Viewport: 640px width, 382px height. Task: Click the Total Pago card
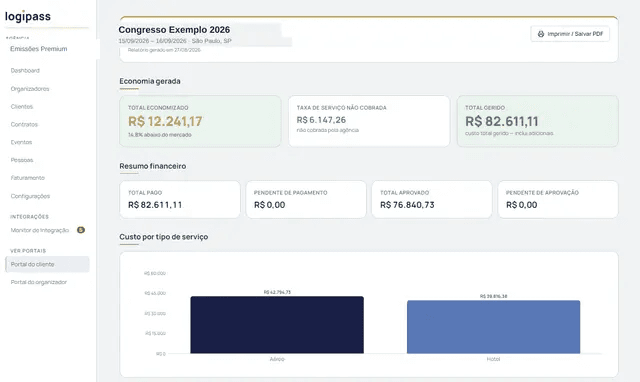click(180, 200)
